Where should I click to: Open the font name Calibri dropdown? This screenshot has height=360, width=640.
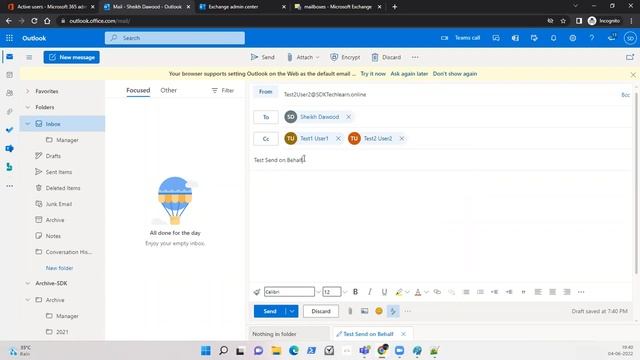[x=318, y=292]
